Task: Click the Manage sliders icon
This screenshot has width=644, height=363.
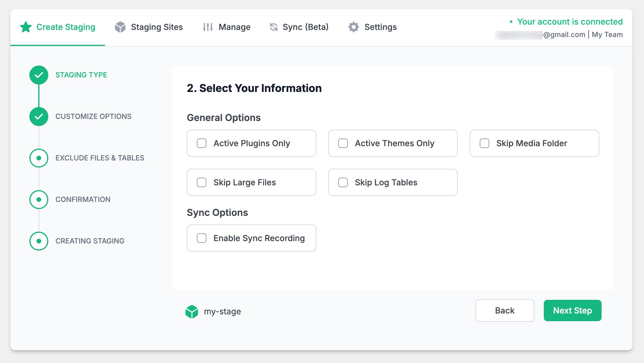Action: (x=208, y=27)
